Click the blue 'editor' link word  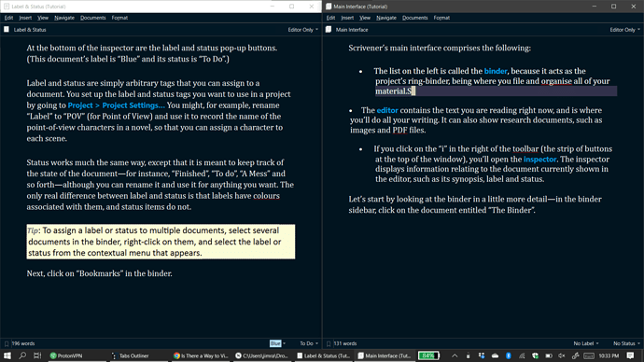[387, 110]
